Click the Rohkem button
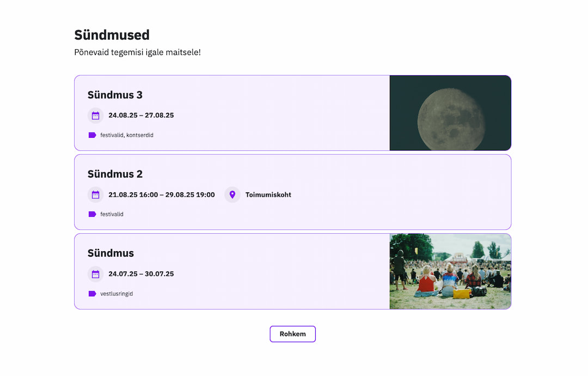 [x=293, y=334]
